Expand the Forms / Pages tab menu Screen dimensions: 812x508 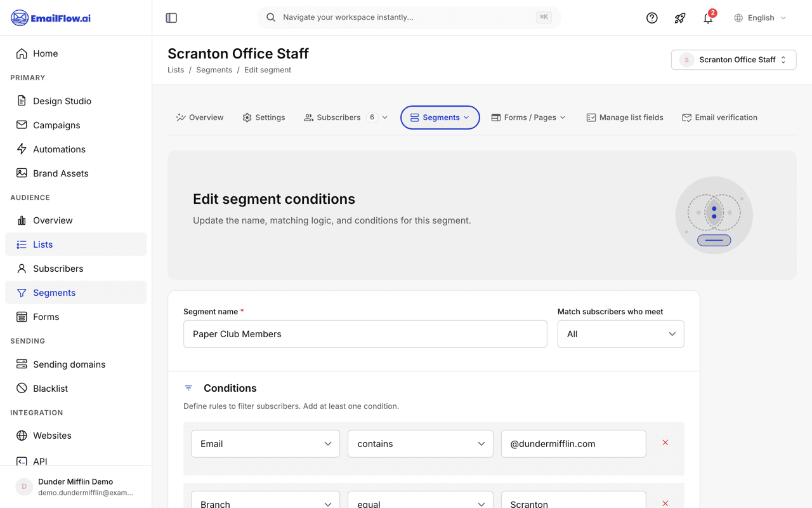[528, 117]
